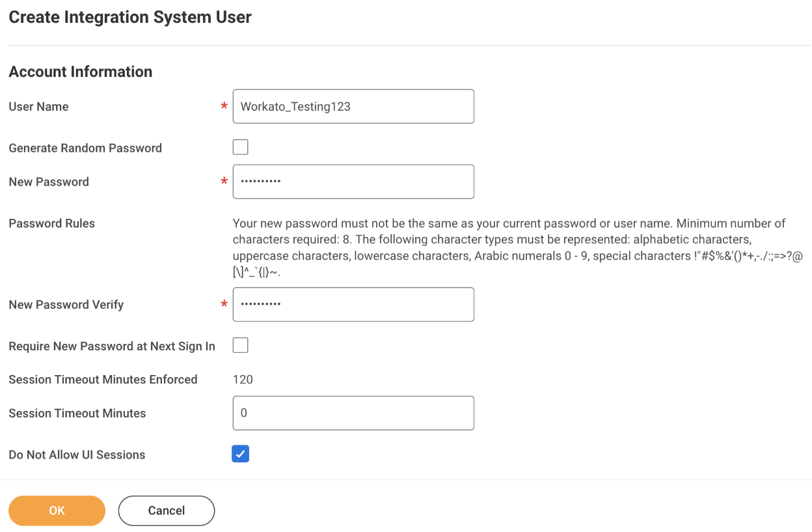
Task: Select the Session Timeout Minutes input containing 0
Action: [x=353, y=413]
